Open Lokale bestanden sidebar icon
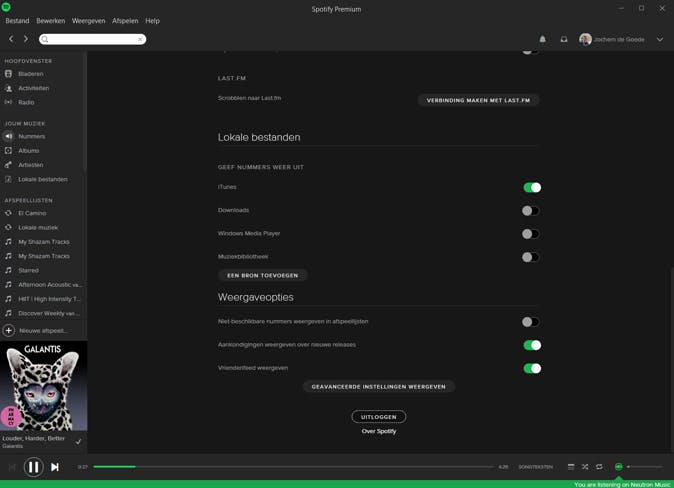Screen dimensions: 674x488 pyautogui.click(x=8, y=179)
